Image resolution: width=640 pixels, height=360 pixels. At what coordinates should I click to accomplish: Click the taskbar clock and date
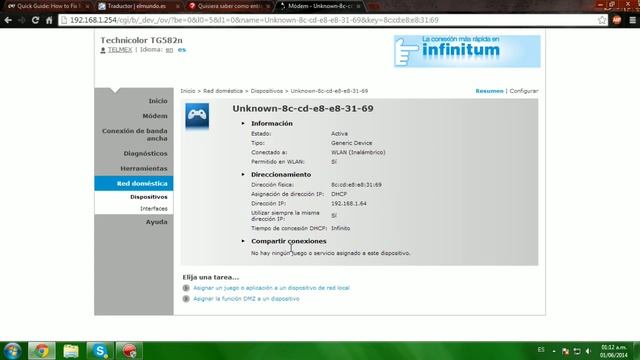point(613,351)
